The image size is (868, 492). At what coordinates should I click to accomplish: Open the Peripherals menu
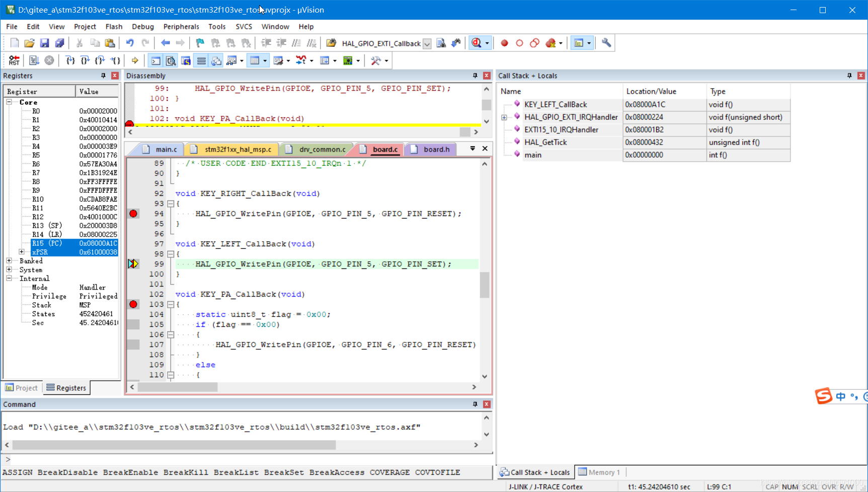pyautogui.click(x=181, y=27)
